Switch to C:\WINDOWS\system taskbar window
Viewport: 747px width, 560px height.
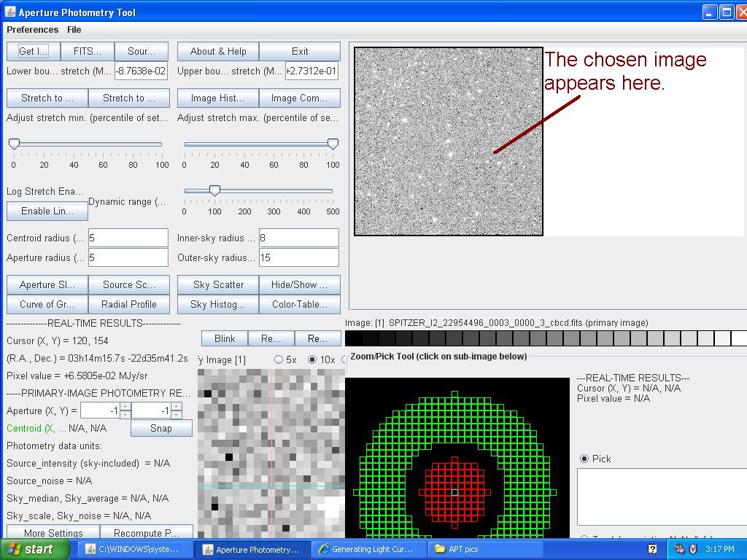(x=132, y=549)
